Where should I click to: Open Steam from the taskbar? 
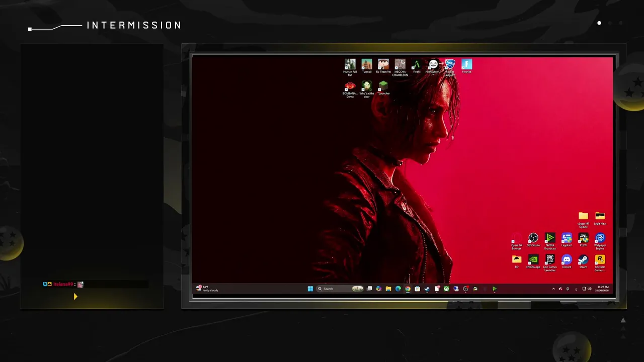(427, 289)
